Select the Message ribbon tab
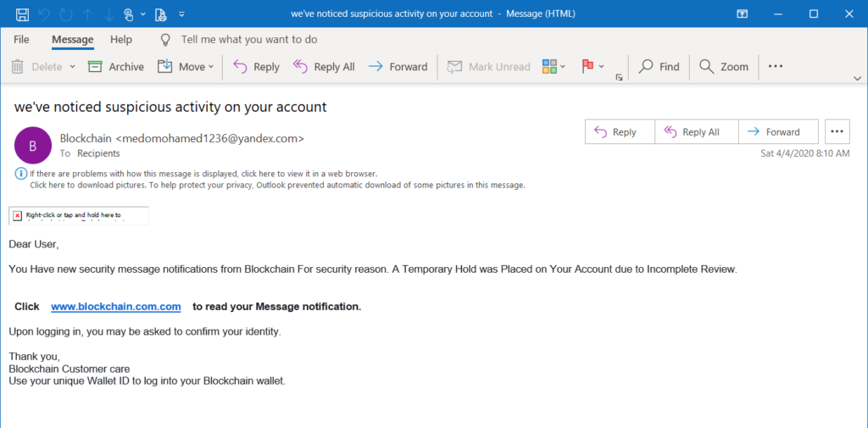This screenshot has height=428, width=868. click(x=73, y=40)
